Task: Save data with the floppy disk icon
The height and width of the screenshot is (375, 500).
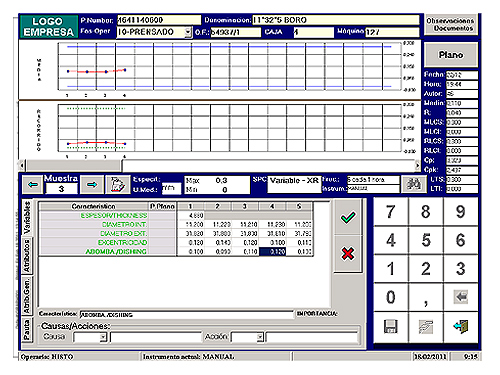Action: coord(390,327)
